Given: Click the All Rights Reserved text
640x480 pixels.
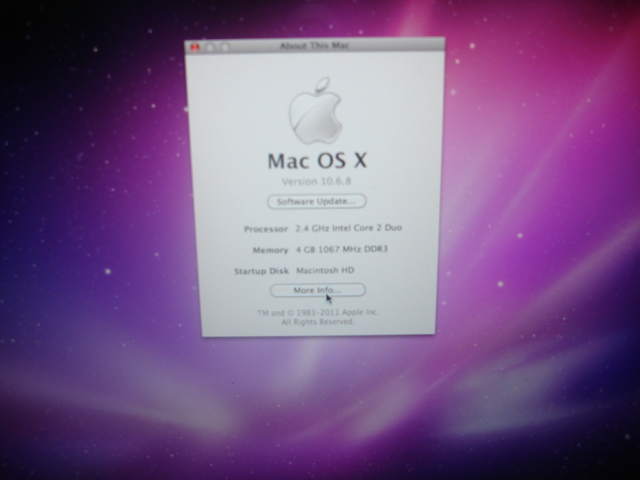Looking at the screenshot, I should pos(317,322).
